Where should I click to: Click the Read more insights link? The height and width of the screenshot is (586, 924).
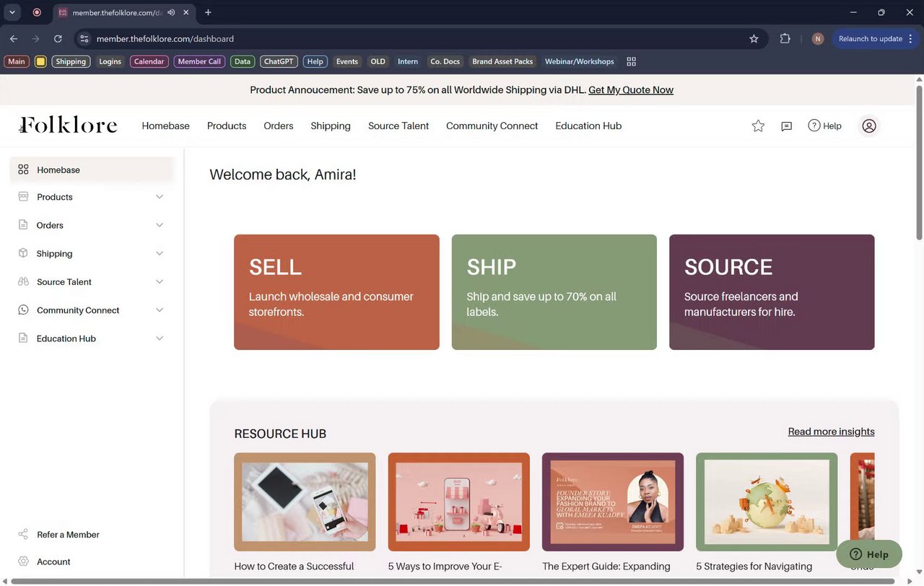[831, 432]
